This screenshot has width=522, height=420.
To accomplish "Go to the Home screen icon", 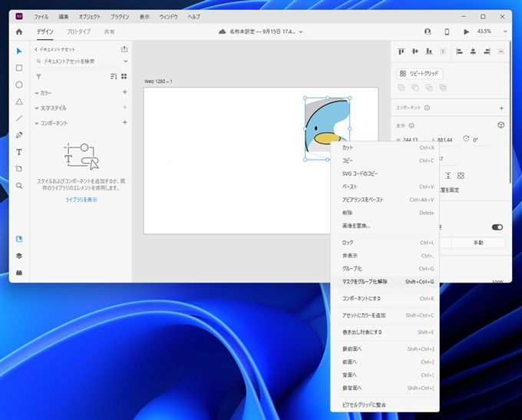I will 19,31.
